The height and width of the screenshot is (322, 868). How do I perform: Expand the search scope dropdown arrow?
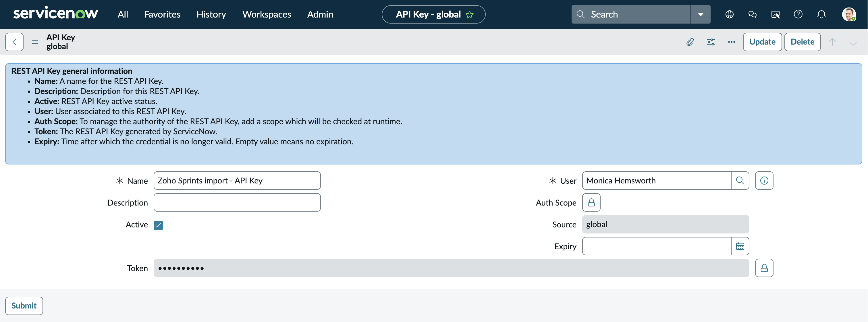point(701,14)
